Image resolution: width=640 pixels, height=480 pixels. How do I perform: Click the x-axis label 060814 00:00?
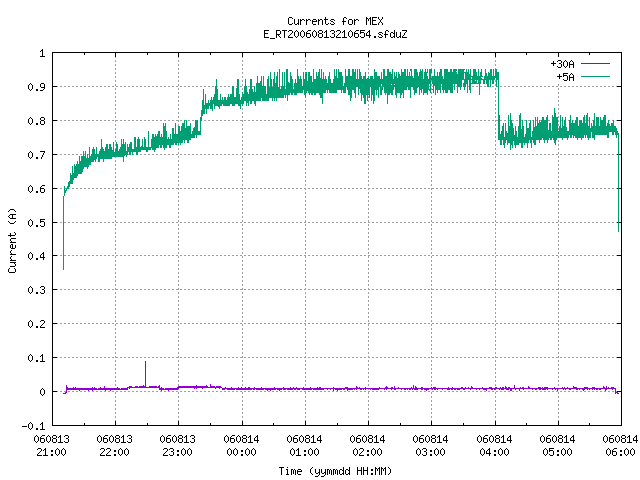pos(241,446)
